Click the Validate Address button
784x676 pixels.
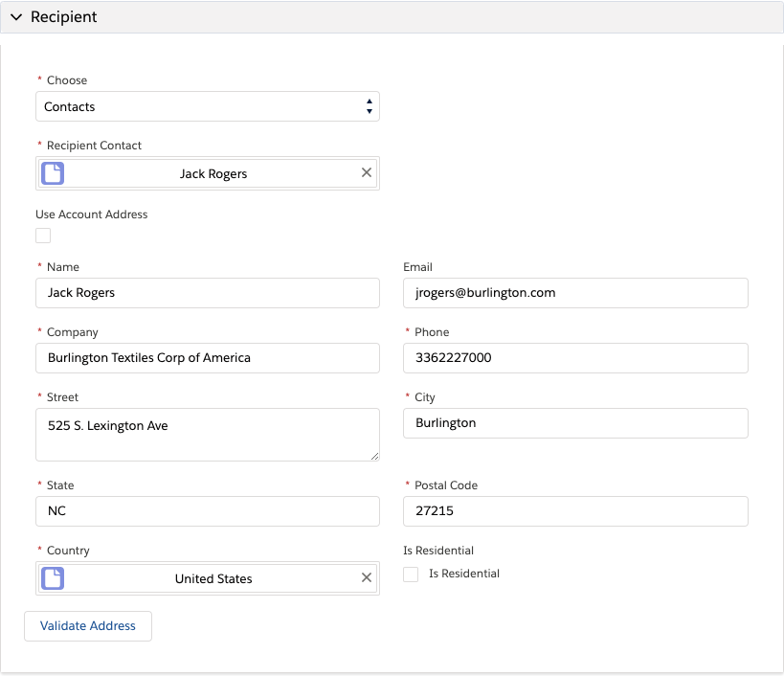pos(88,626)
